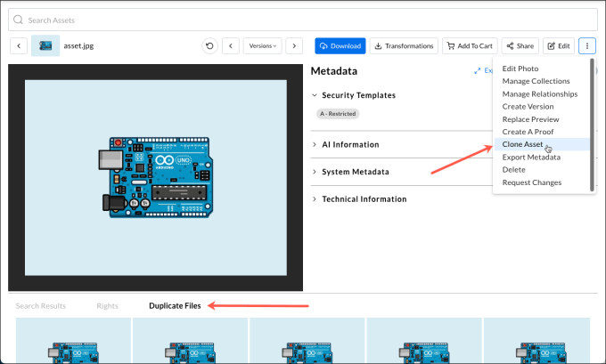This screenshot has width=606, height=364.
Task: Click the A - Restricted tag
Action: click(338, 114)
